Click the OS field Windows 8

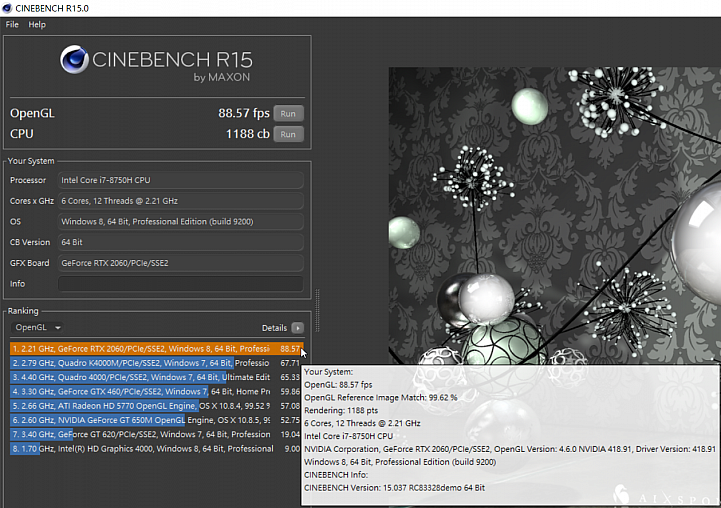click(x=180, y=222)
